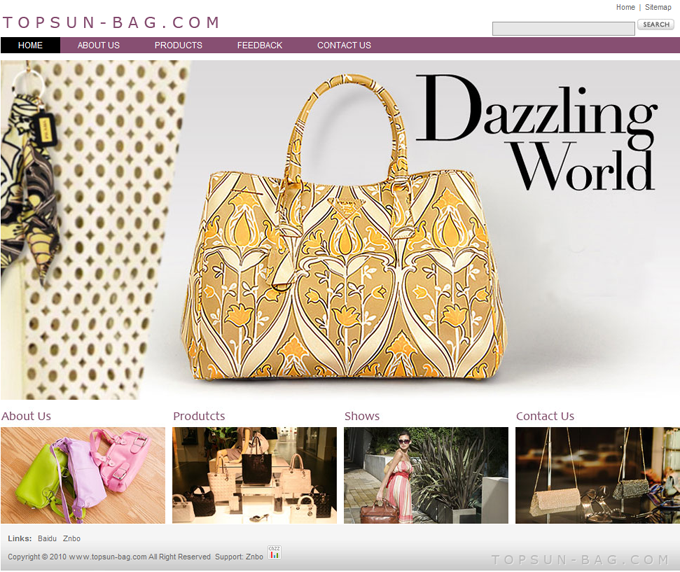
Task: Click the Shows thumbnail with model
Action: click(426, 475)
